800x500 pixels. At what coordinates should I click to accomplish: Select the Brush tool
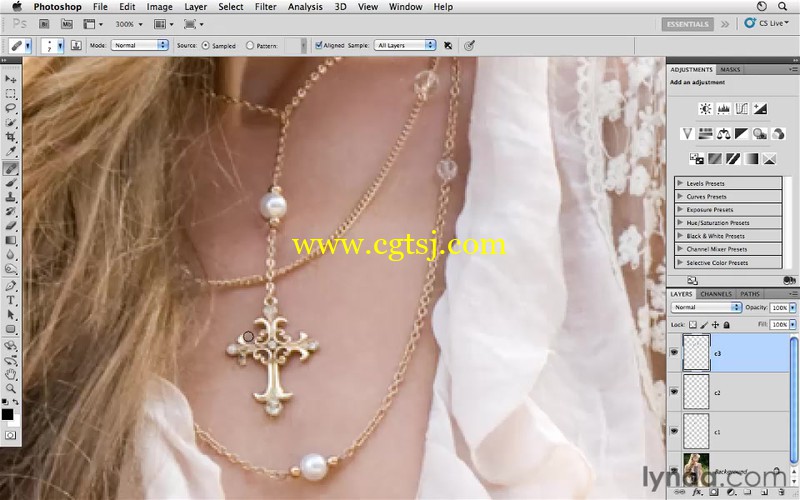pos(11,183)
